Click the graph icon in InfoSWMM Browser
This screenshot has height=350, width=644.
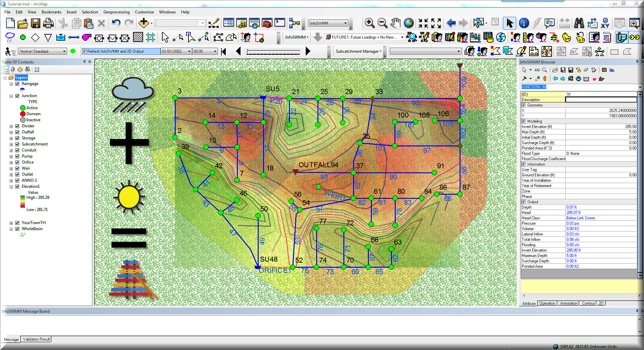pos(612,70)
